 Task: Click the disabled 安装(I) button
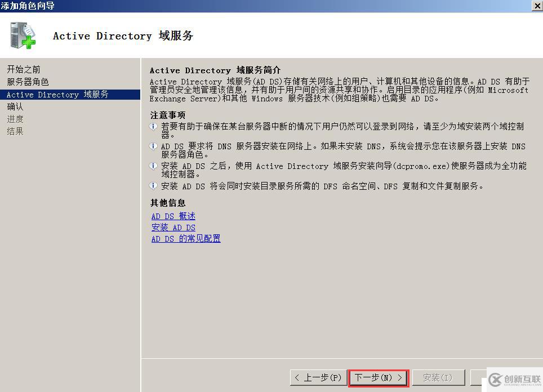click(438, 377)
